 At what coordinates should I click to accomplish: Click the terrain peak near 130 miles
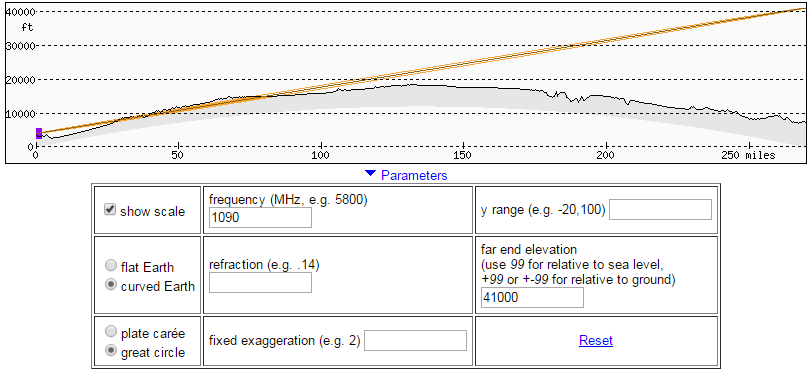point(411,84)
